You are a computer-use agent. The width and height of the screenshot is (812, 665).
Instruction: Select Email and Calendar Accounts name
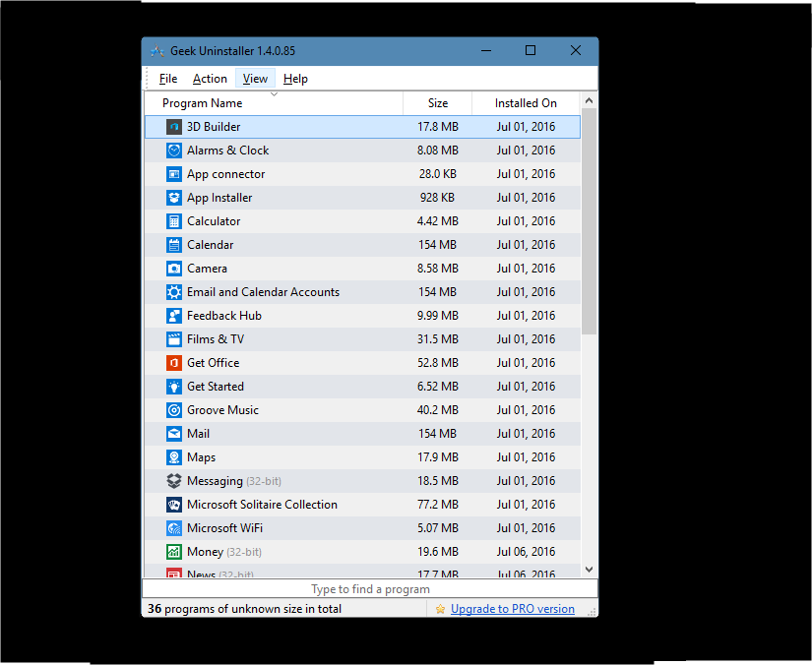[263, 292]
